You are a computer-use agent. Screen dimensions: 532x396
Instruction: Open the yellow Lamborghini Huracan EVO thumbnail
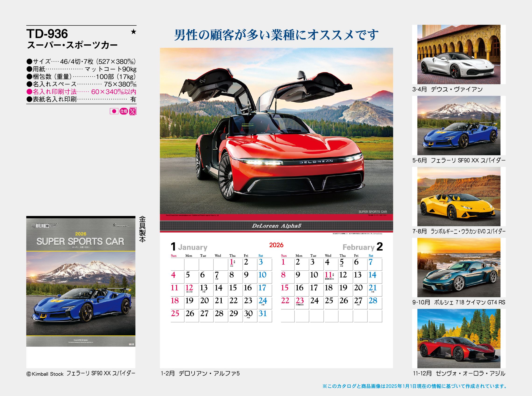coord(459,197)
